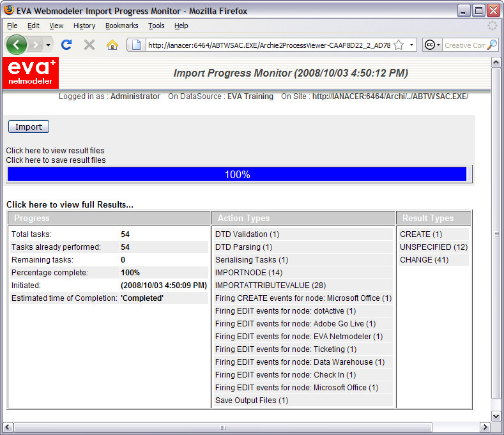
Task: Go to Home via house icon
Action: tap(112, 45)
